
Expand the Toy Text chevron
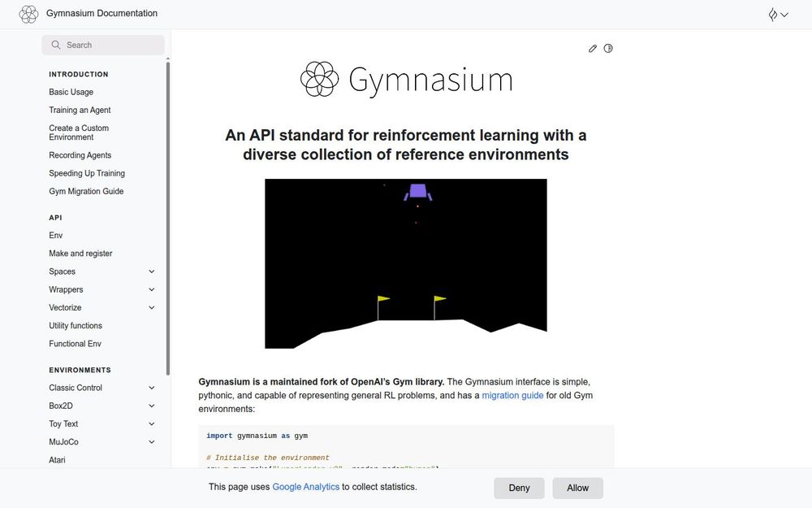152,424
